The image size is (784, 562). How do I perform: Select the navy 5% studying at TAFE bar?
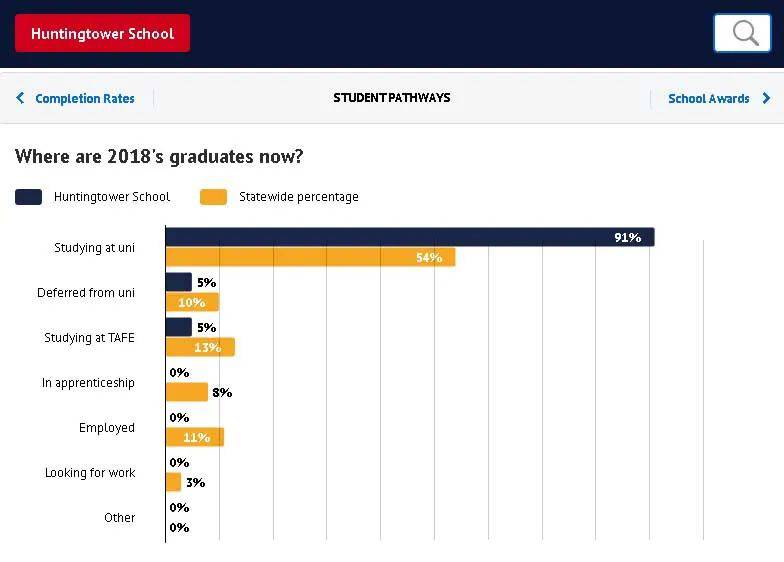coord(179,327)
